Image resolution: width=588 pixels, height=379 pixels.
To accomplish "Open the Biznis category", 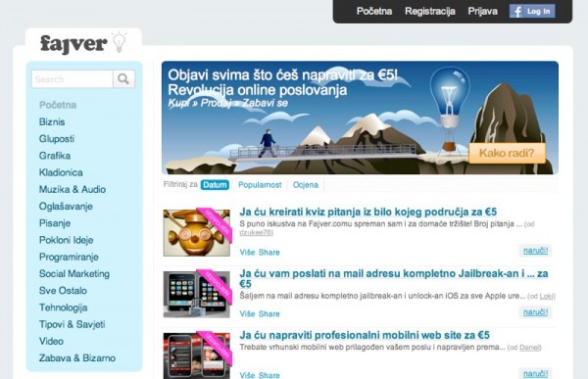I will click(52, 121).
